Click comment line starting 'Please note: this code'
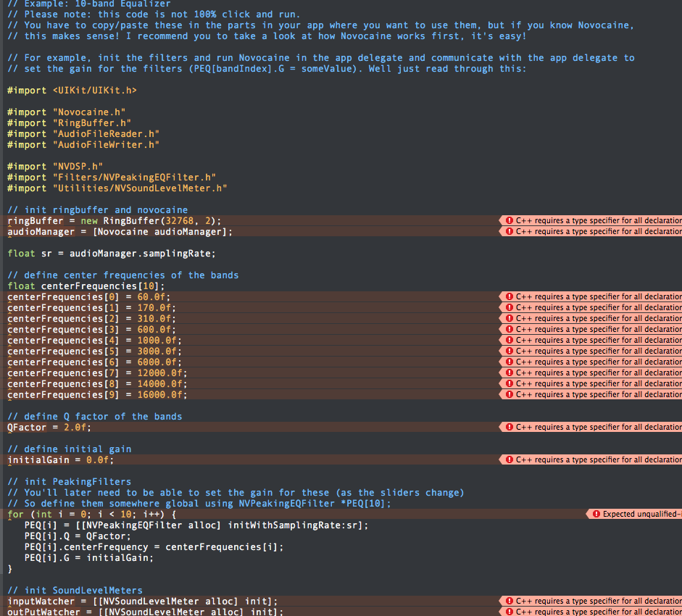Viewport: 682px width, 616px height. [154, 14]
